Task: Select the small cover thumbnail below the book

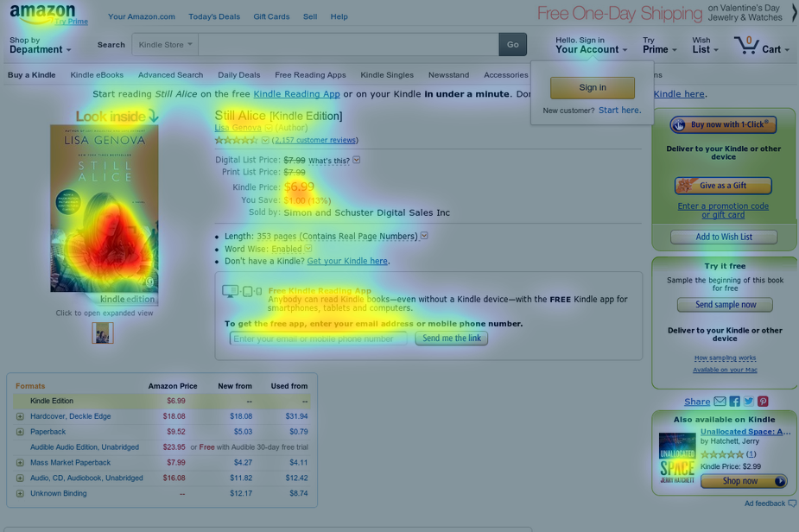Action: [103, 332]
